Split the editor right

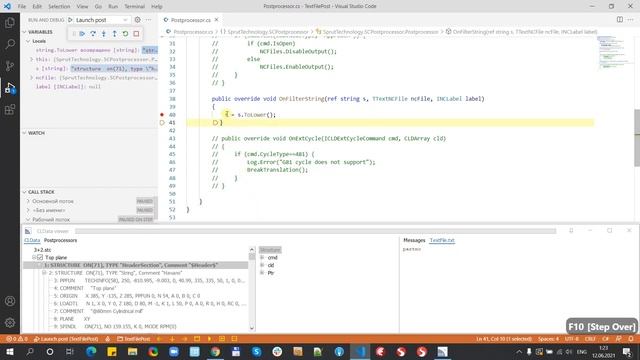tap(620, 20)
